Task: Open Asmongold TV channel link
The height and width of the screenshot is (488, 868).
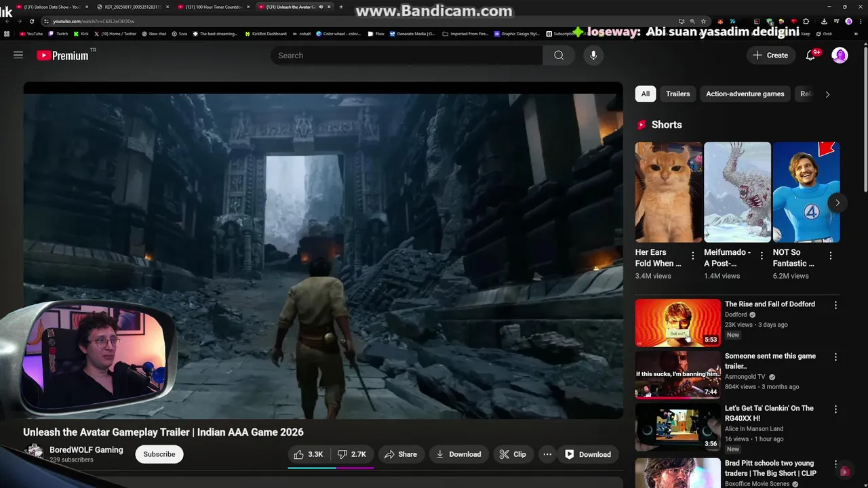Action: (745, 377)
